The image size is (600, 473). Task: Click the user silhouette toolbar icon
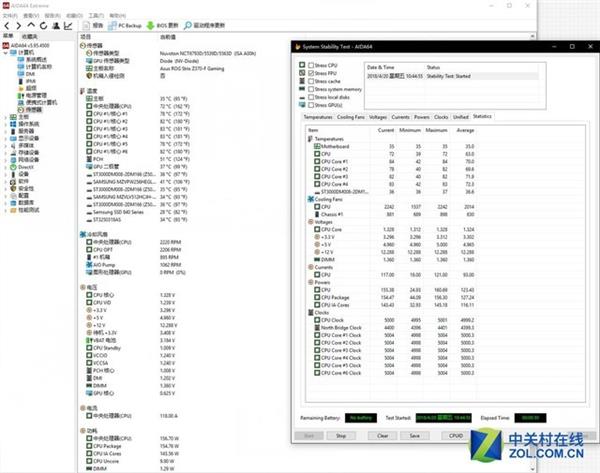(x=56, y=26)
